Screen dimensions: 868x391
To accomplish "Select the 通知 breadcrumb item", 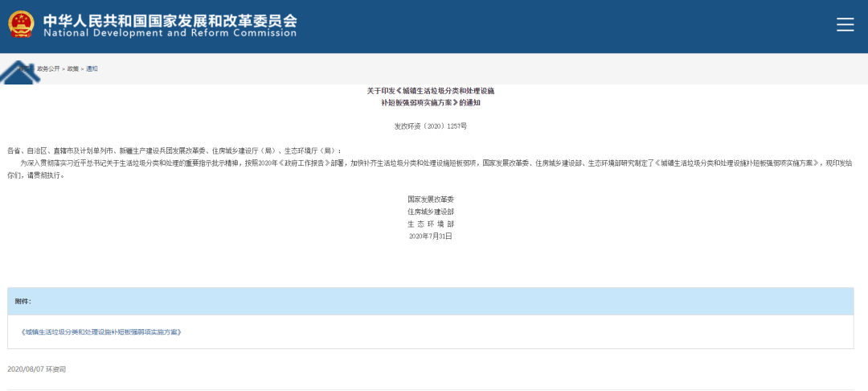I will point(92,69).
